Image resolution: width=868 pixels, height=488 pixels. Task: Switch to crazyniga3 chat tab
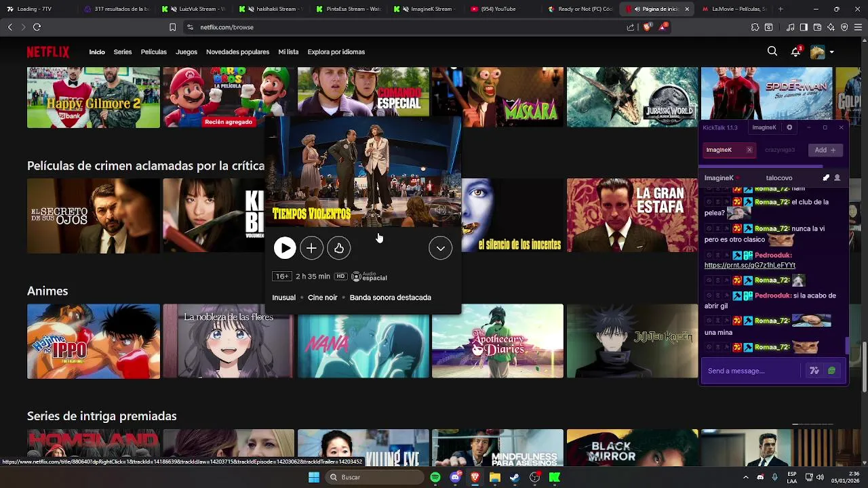pos(780,150)
